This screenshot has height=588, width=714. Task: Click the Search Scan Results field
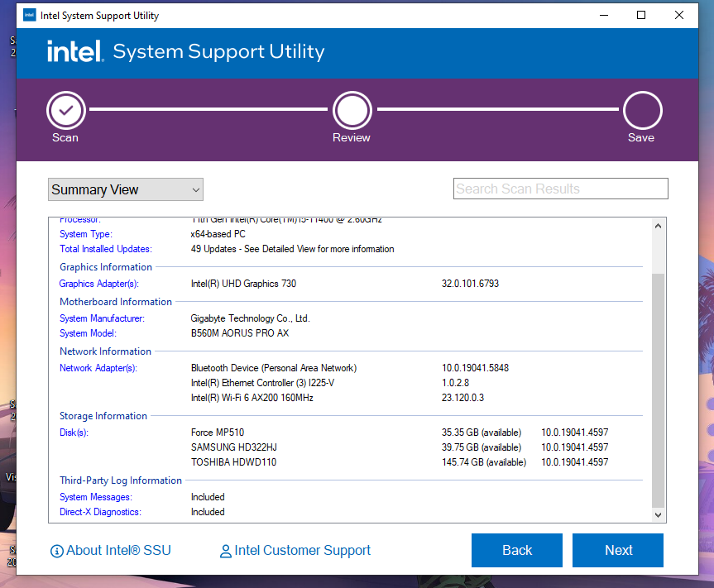pyautogui.click(x=561, y=189)
